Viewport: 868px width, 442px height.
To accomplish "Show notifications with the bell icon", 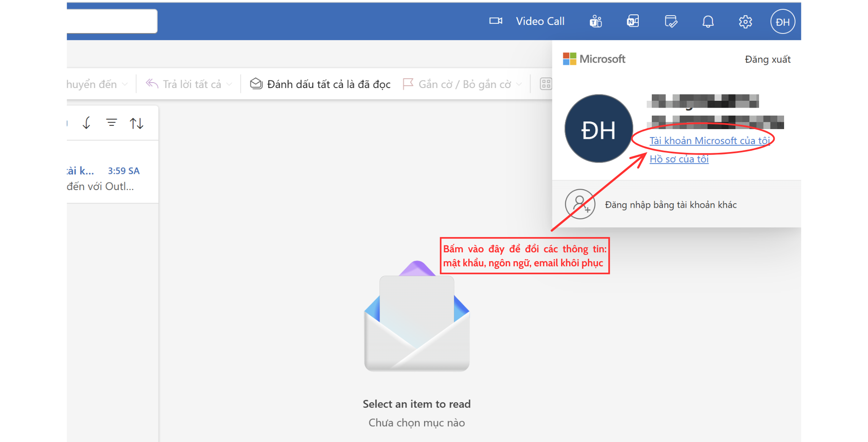I will [708, 21].
